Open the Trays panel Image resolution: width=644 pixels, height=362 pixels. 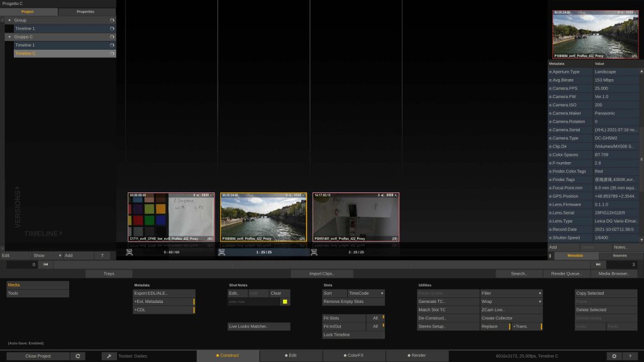(109, 273)
